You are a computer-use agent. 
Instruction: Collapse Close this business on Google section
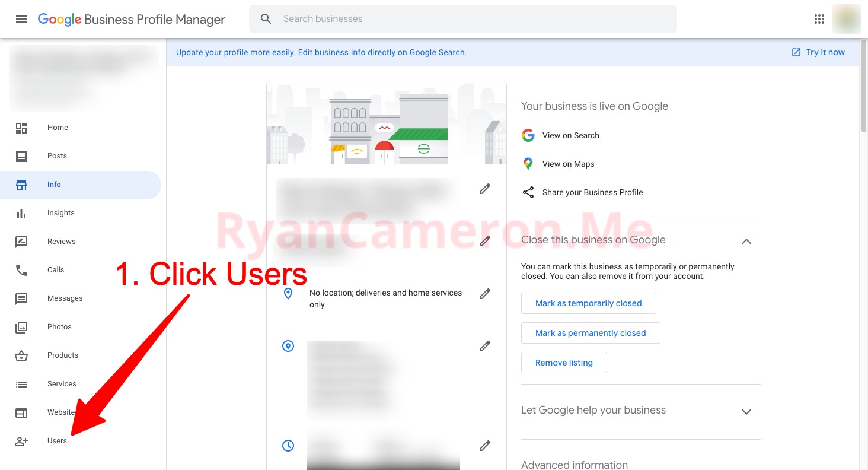tap(746, 241)
